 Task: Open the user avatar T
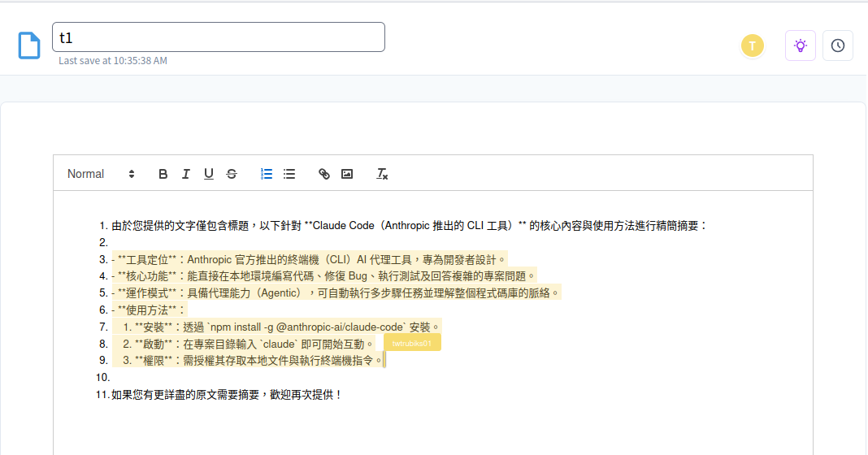pyautogui.click(x=753, y=45)
